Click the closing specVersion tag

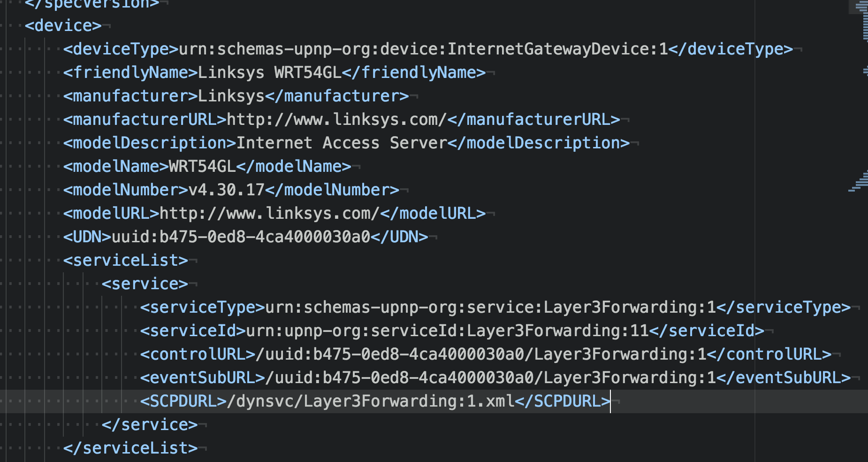coord(92,4)
